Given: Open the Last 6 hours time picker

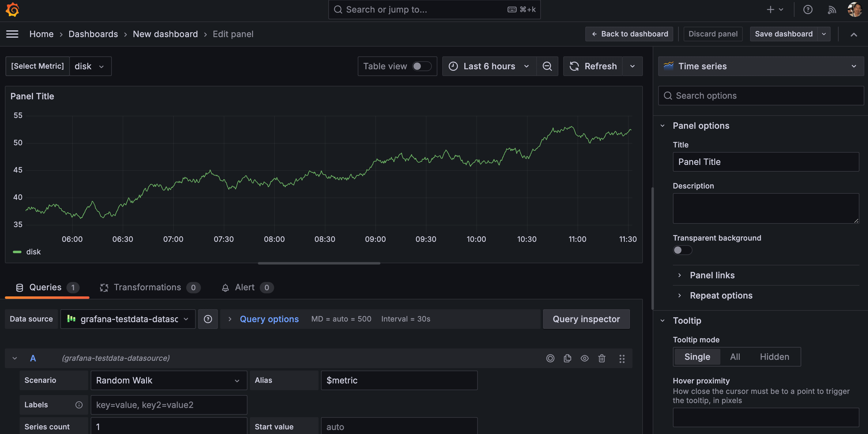Looking at the screenshot, I should 489,66.
